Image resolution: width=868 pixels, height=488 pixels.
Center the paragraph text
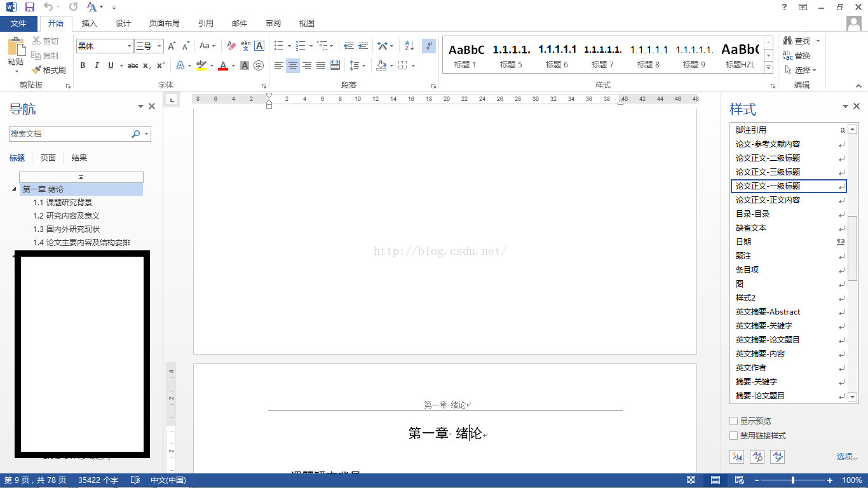pyautogui.click(x=293, y=65)
